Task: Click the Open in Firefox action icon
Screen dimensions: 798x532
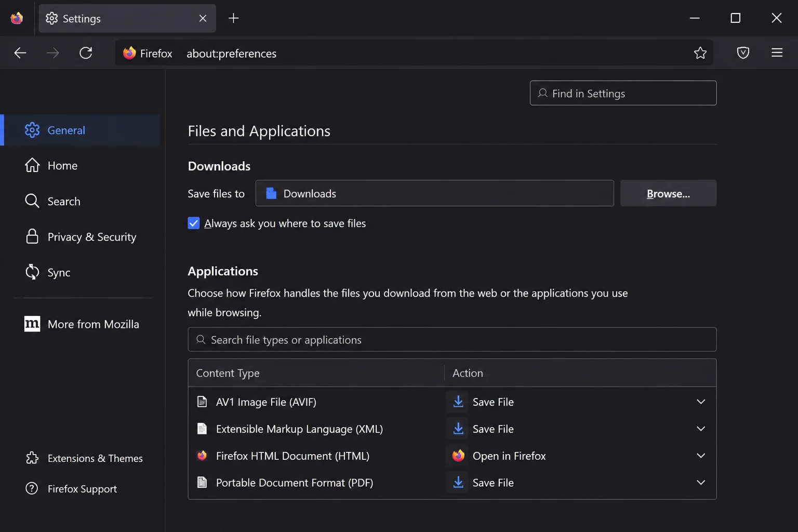Action: tap(458, 456)
